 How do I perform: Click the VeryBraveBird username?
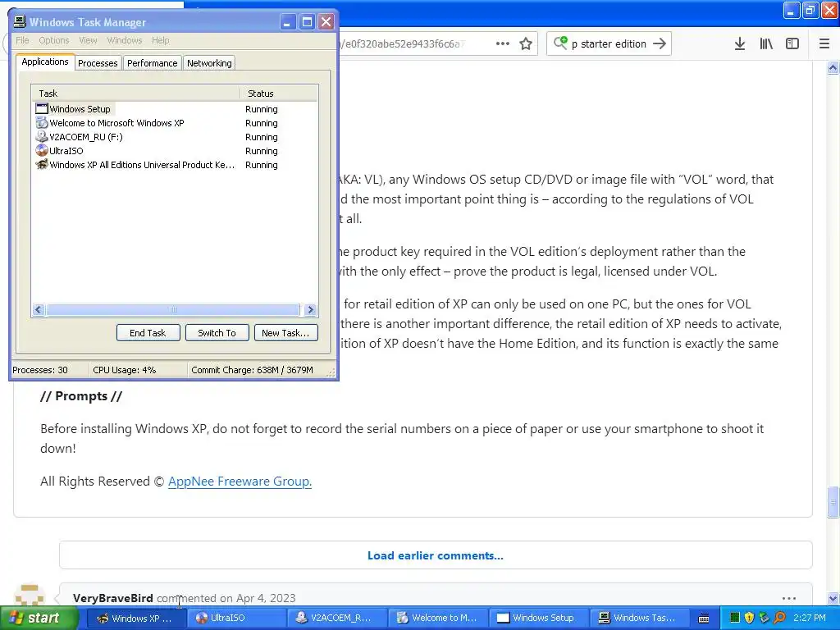(x=113, y=598)
